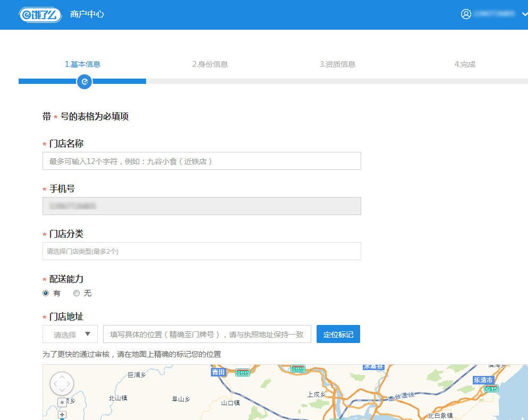Select the 有 delivery capability radio button

tap(46, 293)
